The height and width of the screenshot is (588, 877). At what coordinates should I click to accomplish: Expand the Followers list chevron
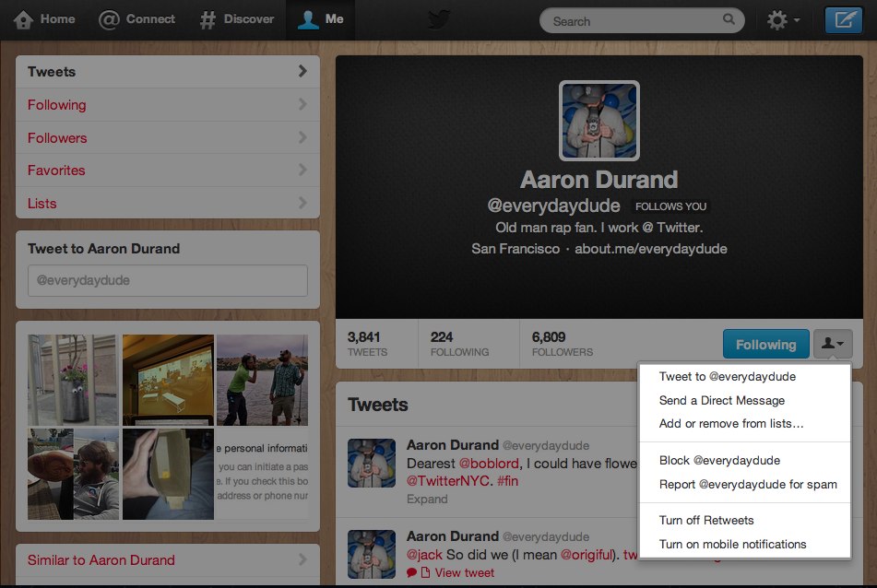click(302, 137)
